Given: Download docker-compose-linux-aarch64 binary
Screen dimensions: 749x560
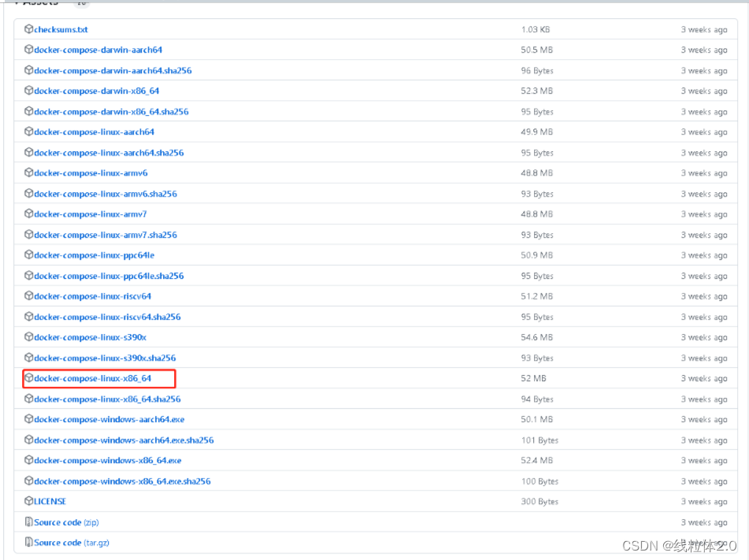Looking at the screenshot, I should 94,132.
